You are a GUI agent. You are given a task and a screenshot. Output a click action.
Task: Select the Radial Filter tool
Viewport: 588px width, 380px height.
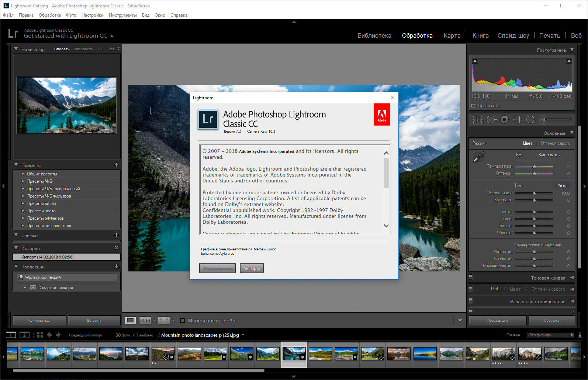(530, 120)
